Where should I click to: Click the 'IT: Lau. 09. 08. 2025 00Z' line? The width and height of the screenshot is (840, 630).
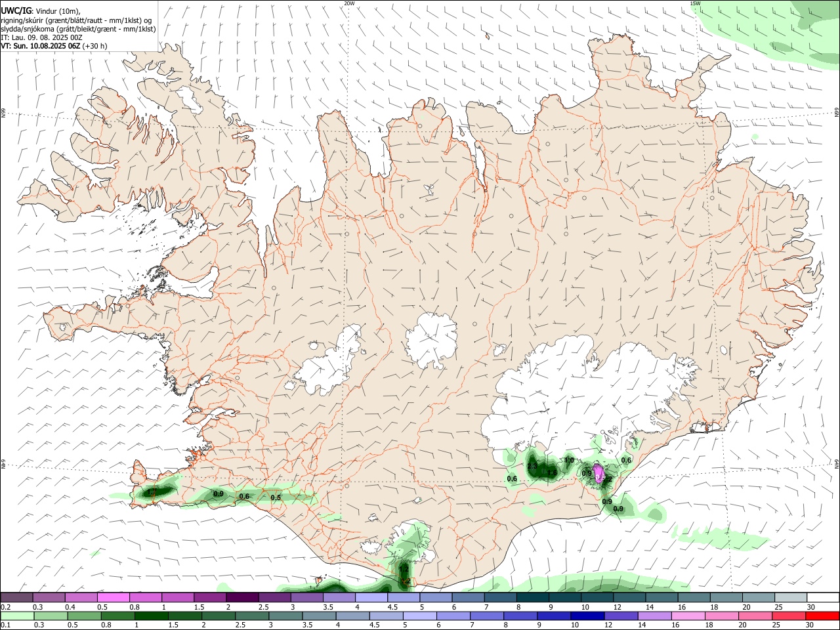[41, 37]
